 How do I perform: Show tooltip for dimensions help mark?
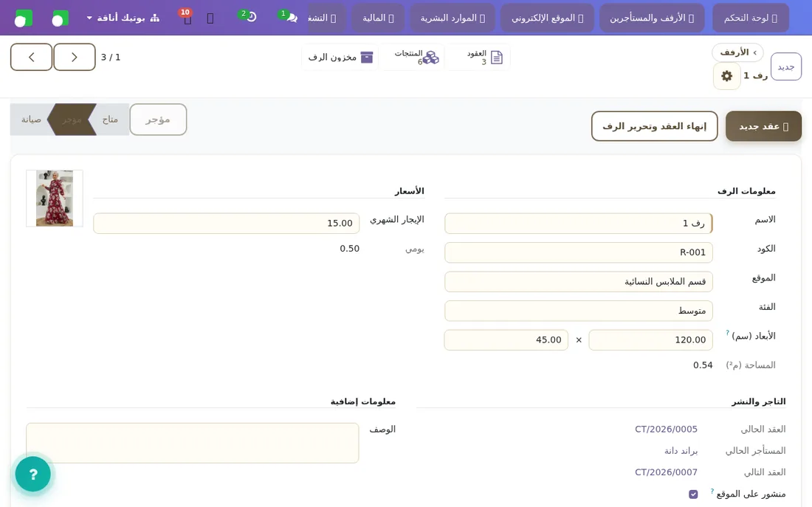click(x=727, y=333)
